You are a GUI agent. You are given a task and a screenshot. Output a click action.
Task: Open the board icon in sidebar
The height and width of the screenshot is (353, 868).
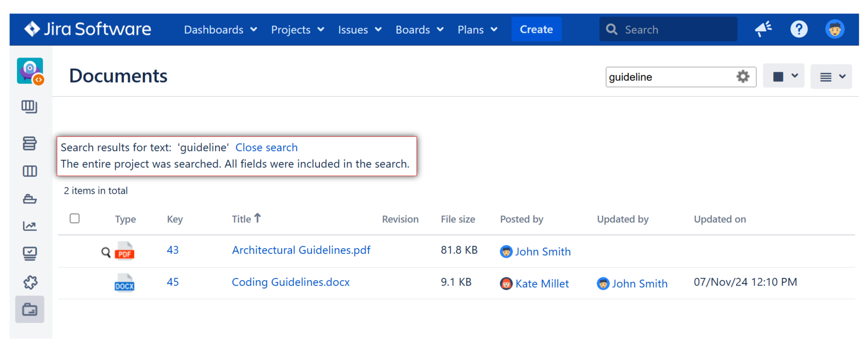pyautogui.click(x=29, y=106)
